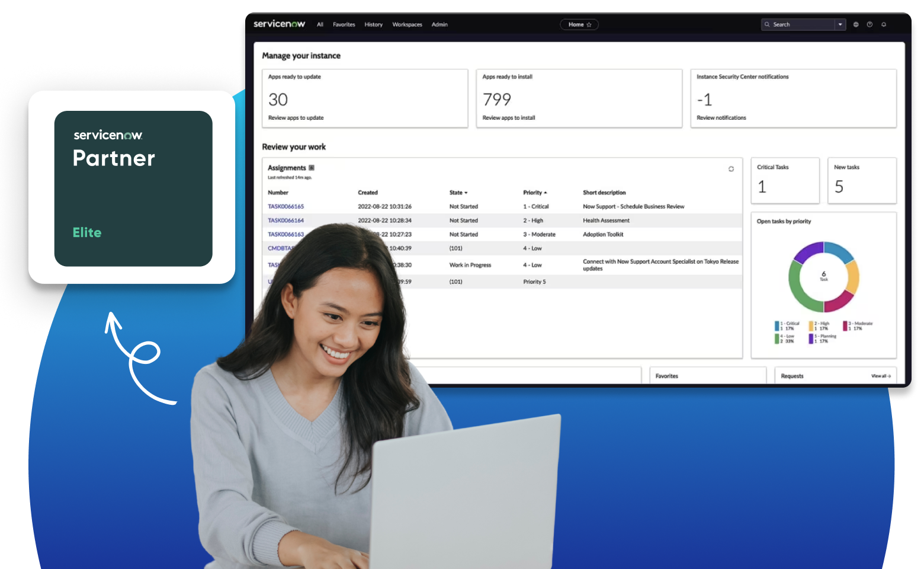Open the notifications bell icon
Viewport: 924px width, 569px height.
coord(884,24)
